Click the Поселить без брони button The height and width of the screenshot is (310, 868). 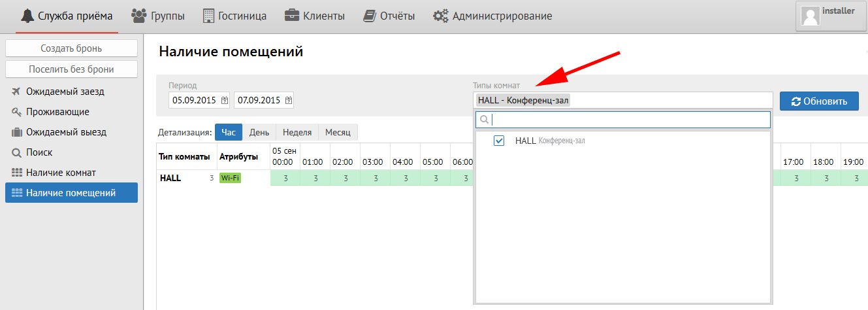point(71,69)
